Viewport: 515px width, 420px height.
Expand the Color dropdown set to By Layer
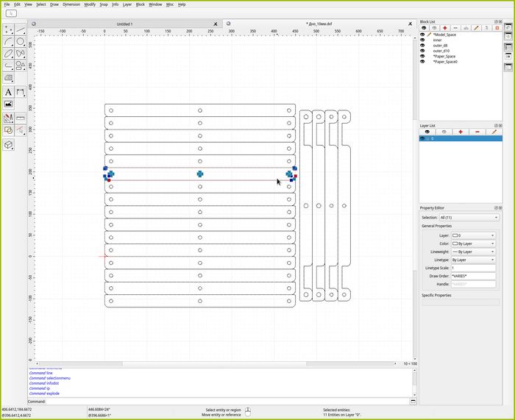(474, 243)
